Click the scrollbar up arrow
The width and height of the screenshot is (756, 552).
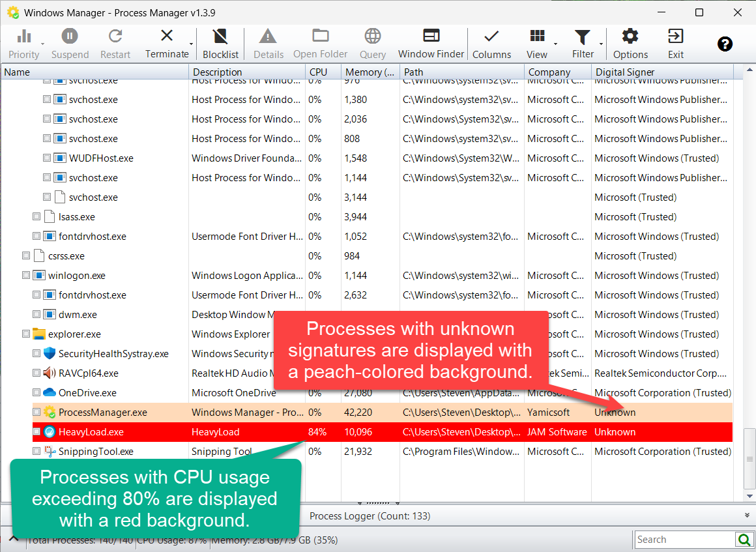pos(749,70)
